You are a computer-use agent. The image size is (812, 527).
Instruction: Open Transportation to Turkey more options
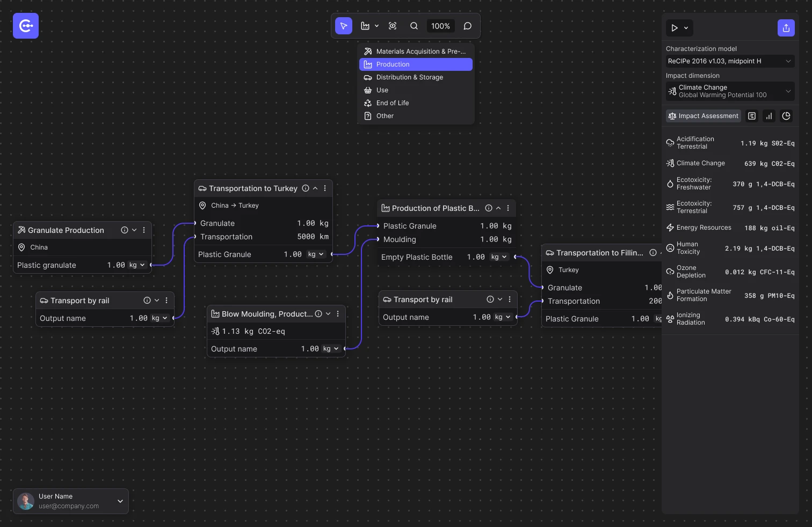click(325, 188)
